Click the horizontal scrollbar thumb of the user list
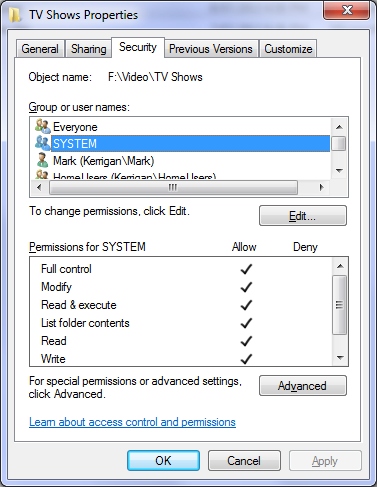The width and height of the screenshot is (377, 487). click(x=173, y=188)
